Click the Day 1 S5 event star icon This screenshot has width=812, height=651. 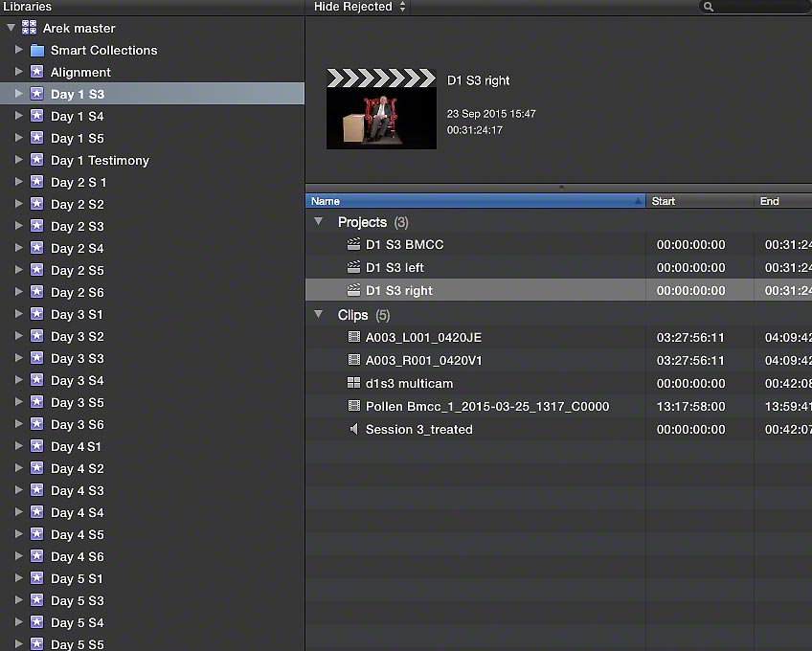pos(36,138)
